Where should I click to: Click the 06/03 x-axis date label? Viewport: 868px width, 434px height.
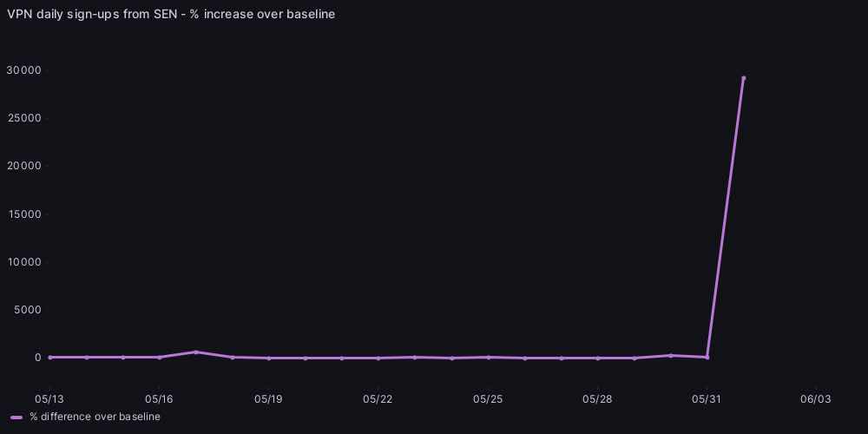[816, 399]
